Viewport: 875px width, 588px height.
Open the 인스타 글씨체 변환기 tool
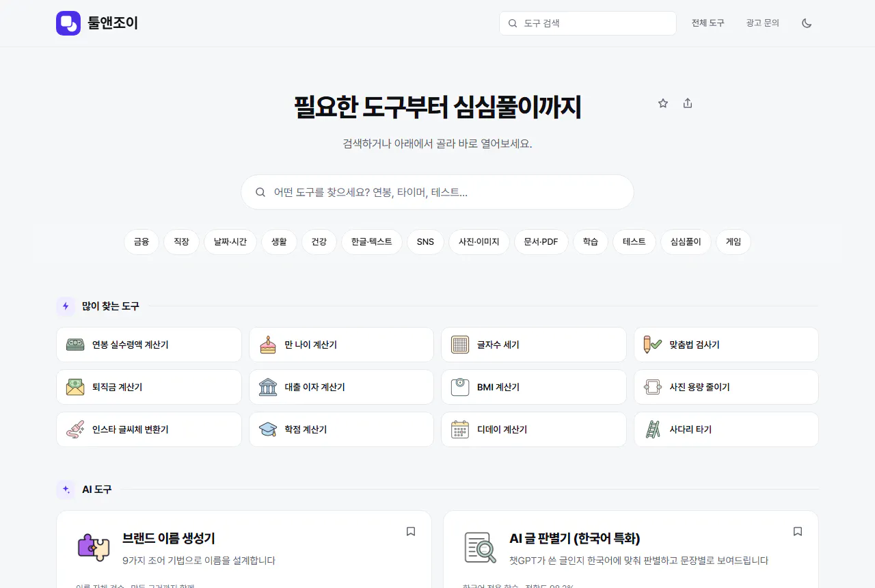[149, 429]
